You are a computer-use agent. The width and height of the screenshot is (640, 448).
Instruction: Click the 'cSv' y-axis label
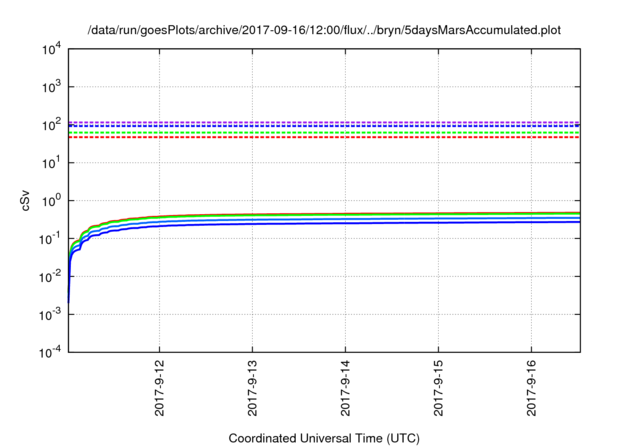point(25,200)
